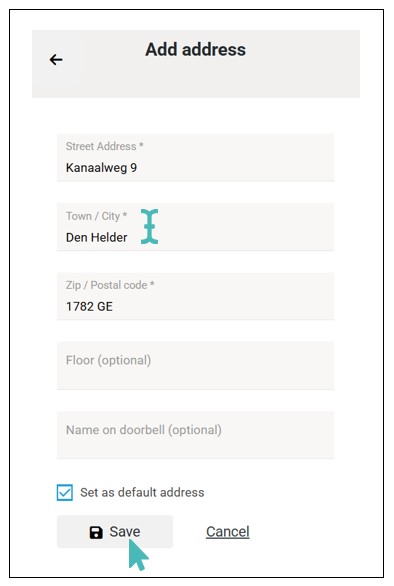Viewport: 394px width, 586px height.
Task: Click the 'Town / City *' field label
Action: (x=96, y=216)
